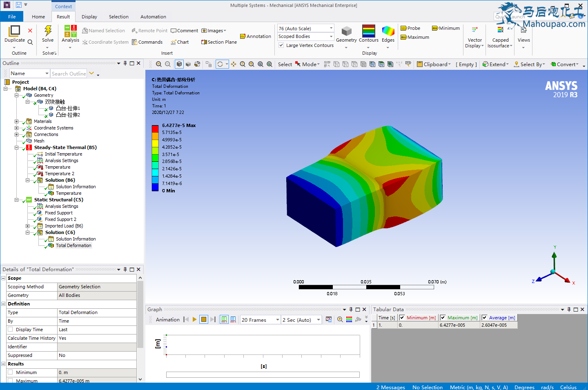Pin the Tabular Data panel
This screenshot has height=390, width=588.
click(x=569, y=310)
